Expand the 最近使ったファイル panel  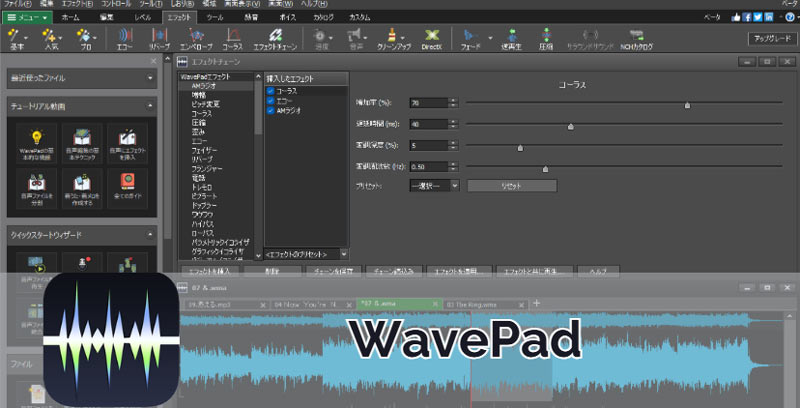pyautogui.click(x=150, y=79)
